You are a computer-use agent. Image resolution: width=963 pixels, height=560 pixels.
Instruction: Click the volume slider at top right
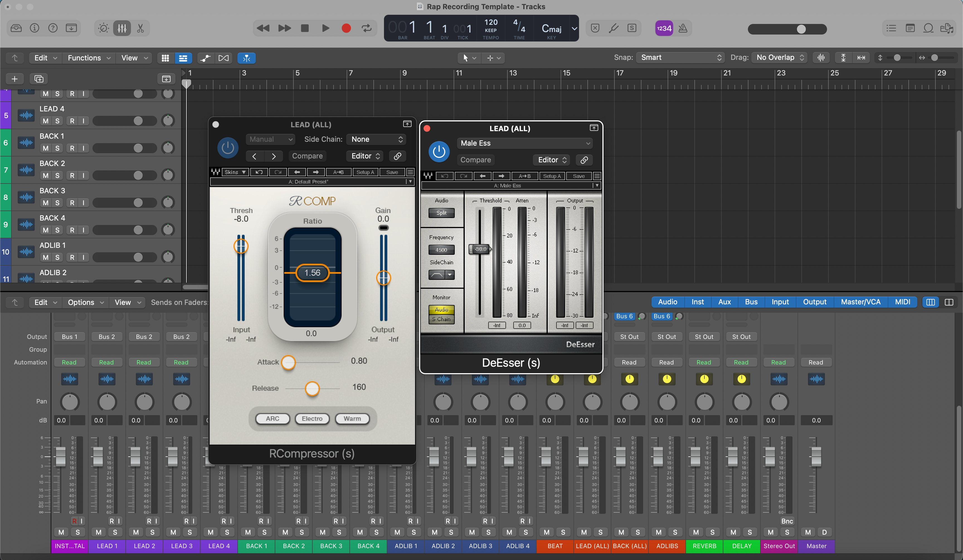[x=801, y=29]
